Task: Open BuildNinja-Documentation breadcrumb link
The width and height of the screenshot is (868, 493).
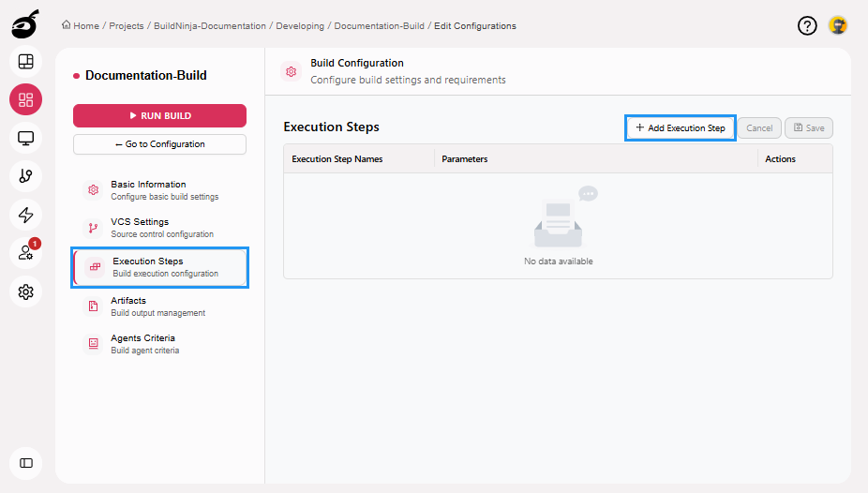Action: [210, 26]
